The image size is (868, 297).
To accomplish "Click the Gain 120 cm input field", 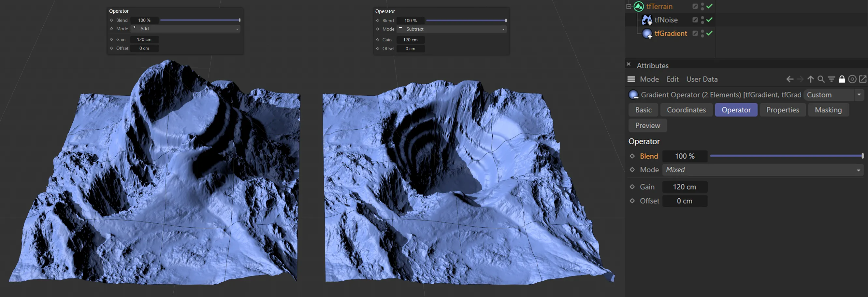I will pyautogui.click(x=684, y=187).
